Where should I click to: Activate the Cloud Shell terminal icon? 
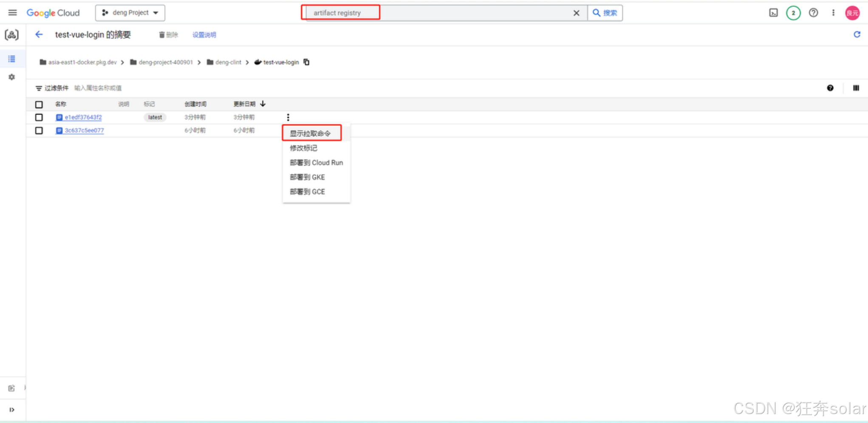tap(773, 13)
